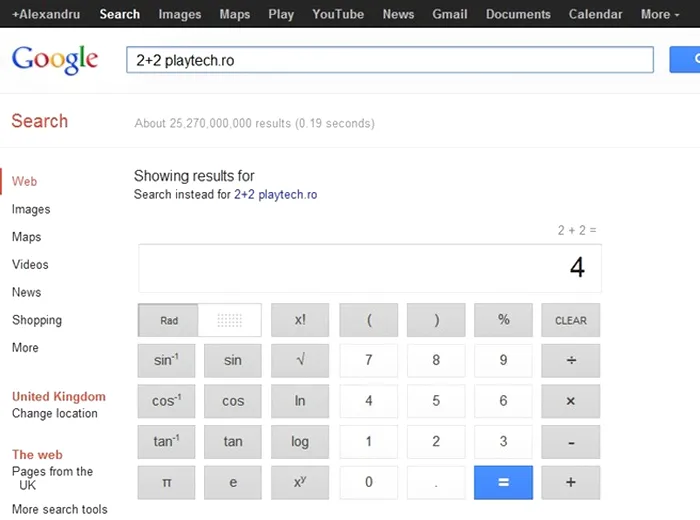
Task: Open Calendar in the top bar
Action: (596, 14)
